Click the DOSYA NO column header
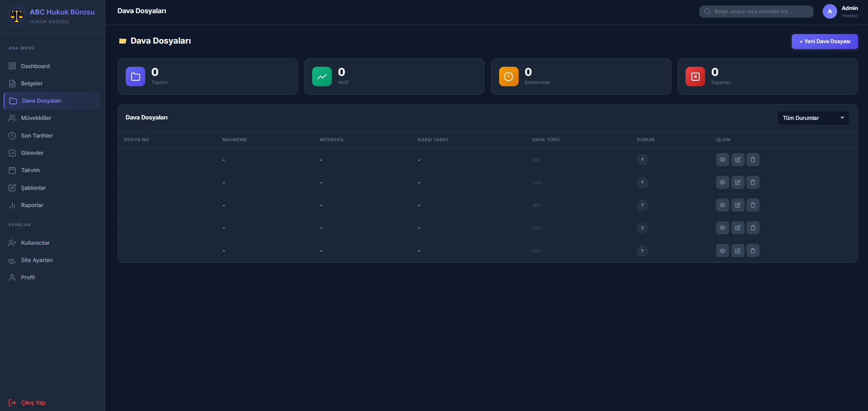 137,140
